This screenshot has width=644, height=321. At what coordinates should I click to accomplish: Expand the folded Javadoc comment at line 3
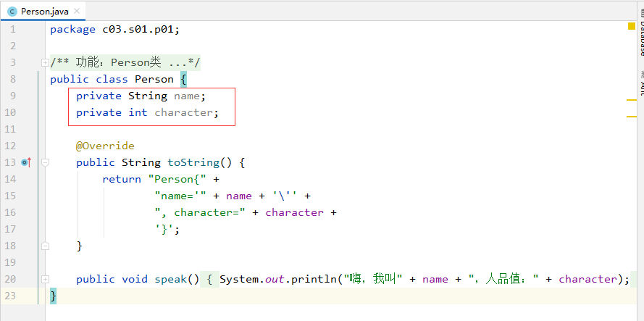(45, 62)
